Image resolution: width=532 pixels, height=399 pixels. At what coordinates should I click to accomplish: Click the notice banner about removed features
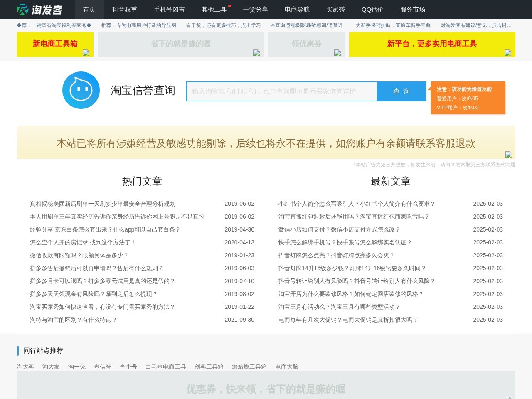pyautogui.click(x=266, y=143)
